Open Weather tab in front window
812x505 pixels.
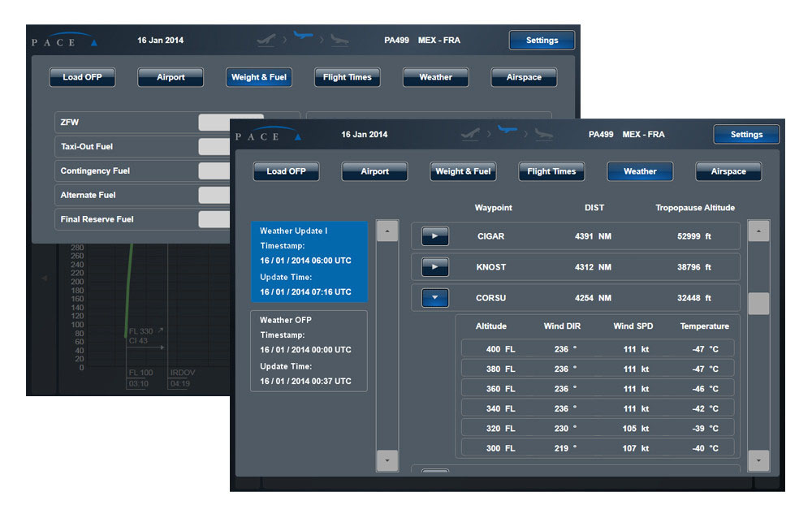click(x=640, y=171)
